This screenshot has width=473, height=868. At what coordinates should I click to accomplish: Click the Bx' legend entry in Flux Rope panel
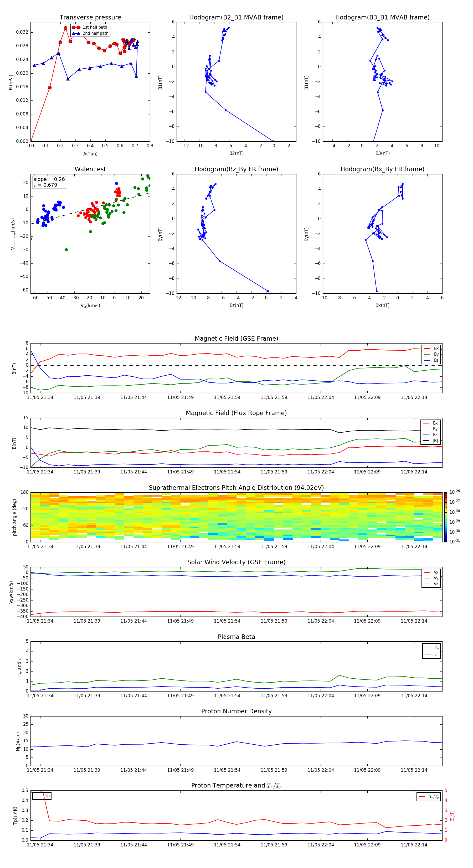click(x=431, y=423)
